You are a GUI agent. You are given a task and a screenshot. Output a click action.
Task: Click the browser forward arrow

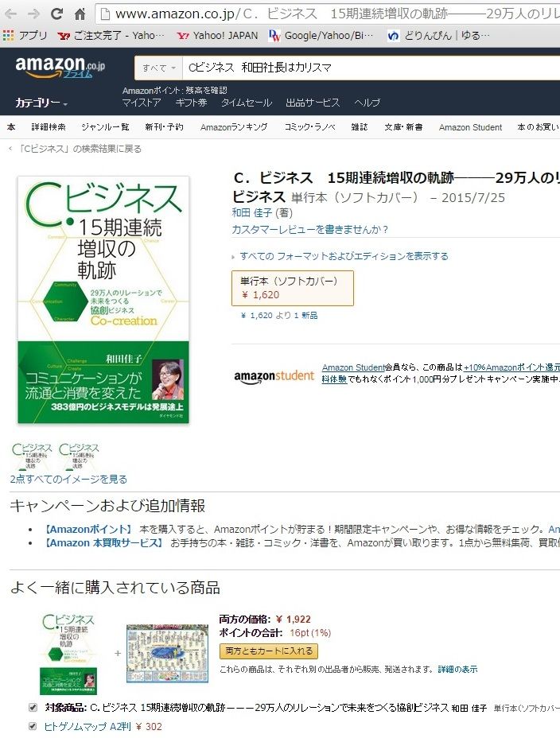(x=33, y=14)
